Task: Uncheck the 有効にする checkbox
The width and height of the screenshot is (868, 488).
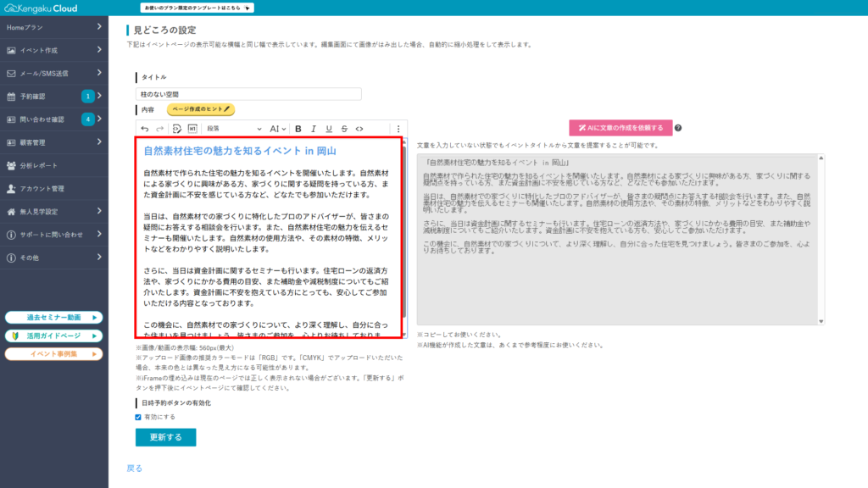Action: tap(139, 417)
